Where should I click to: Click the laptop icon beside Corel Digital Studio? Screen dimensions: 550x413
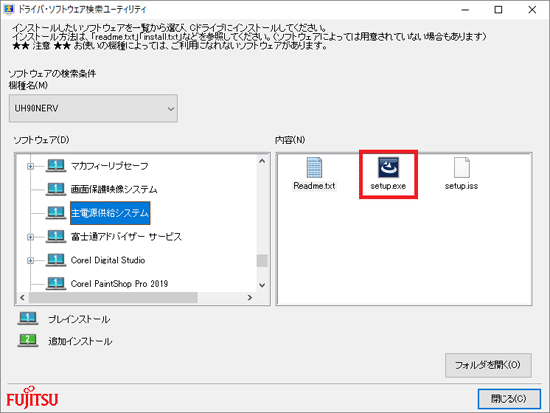tap(56, 260)
